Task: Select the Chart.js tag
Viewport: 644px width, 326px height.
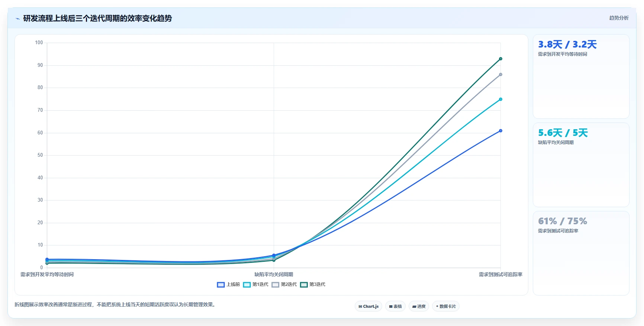Action: (x=368, y=306)
